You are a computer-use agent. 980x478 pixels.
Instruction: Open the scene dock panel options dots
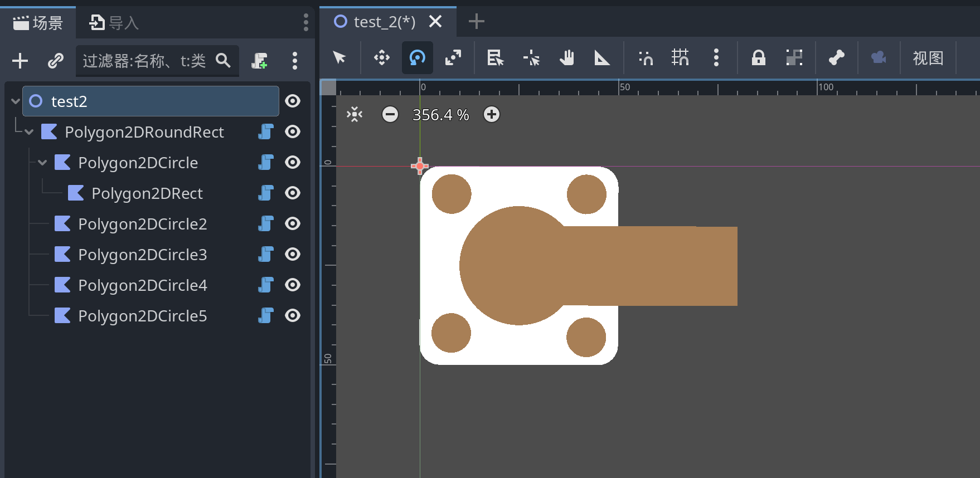coord(305,22)
